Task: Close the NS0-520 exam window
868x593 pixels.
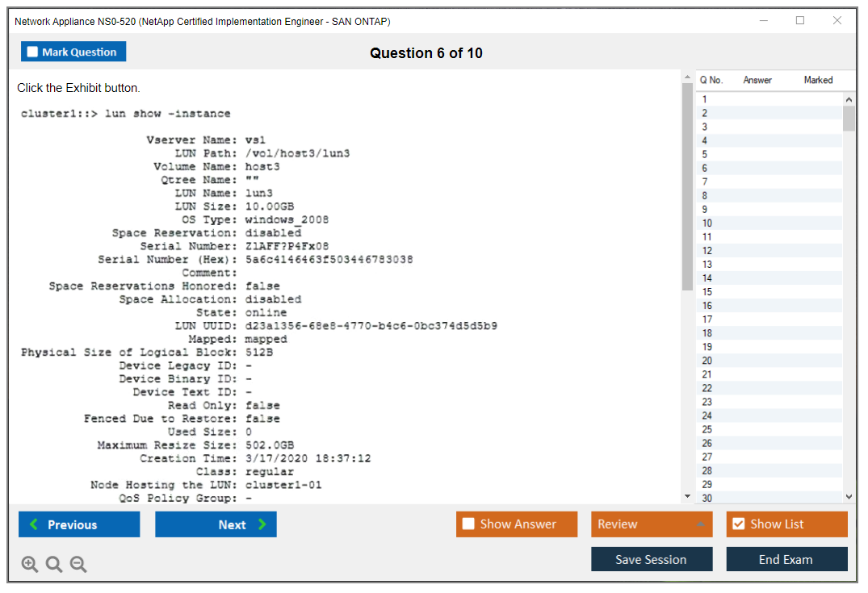Action: point(837,21)
